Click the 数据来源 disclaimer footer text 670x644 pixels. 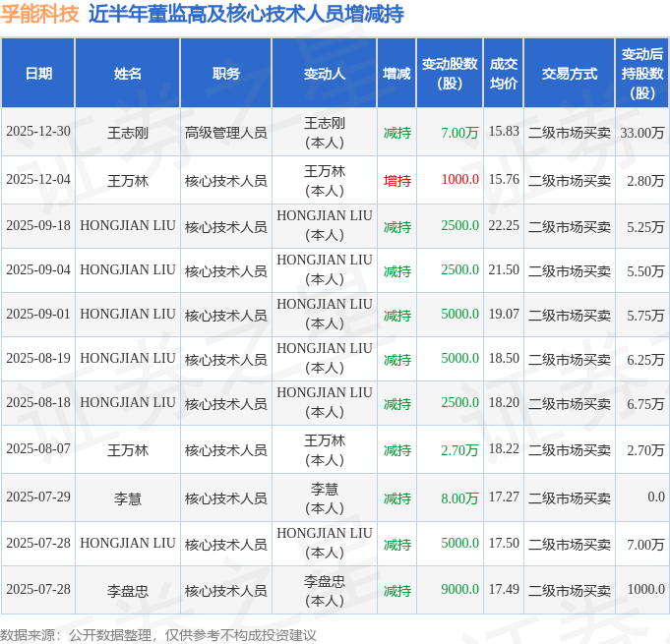[x=158, y=635]
